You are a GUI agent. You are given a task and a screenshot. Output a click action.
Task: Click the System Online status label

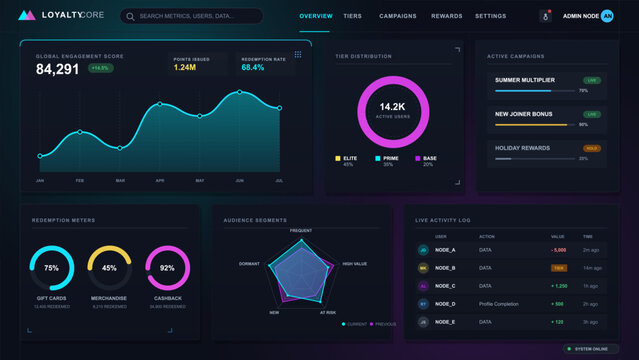pyautogui.click(x=591, y=349)
